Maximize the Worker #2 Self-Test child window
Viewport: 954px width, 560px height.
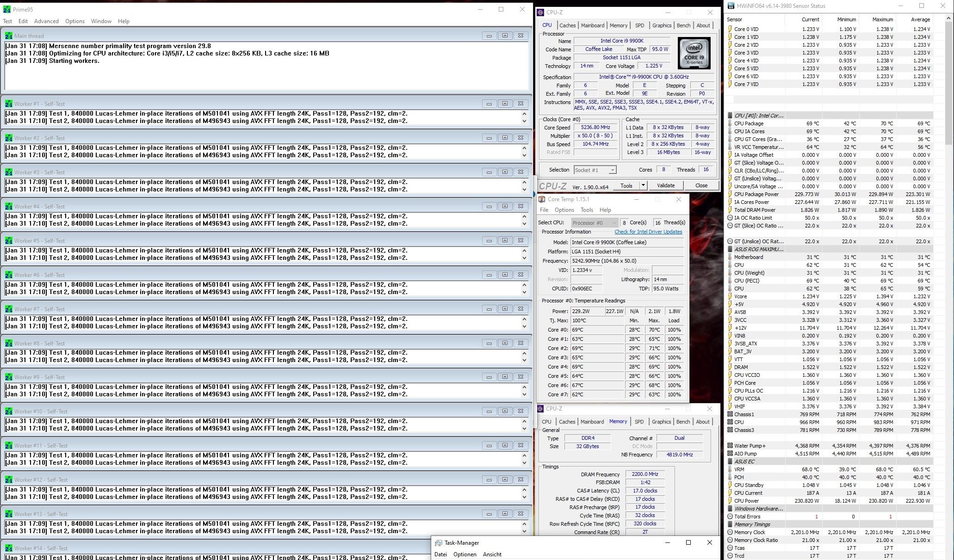pos(505,138)
